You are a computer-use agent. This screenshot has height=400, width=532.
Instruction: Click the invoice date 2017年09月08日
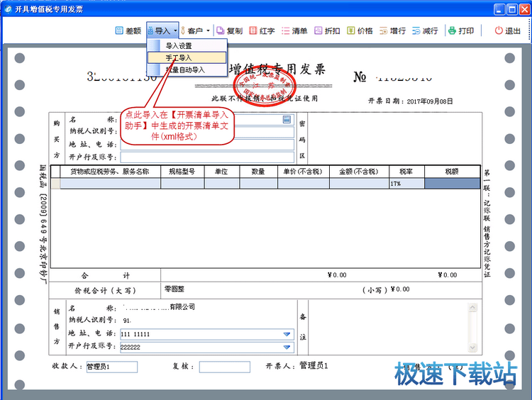tap(430, 101)
